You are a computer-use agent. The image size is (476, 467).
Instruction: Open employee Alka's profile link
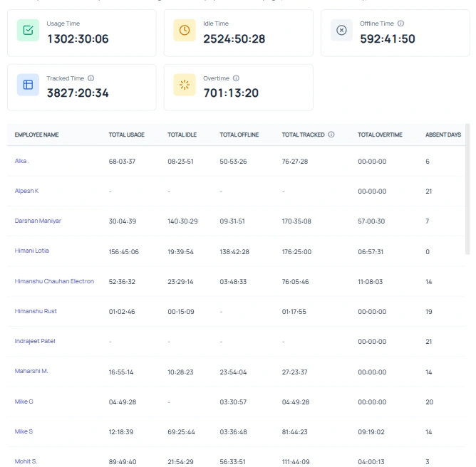(x=22, y=161)
